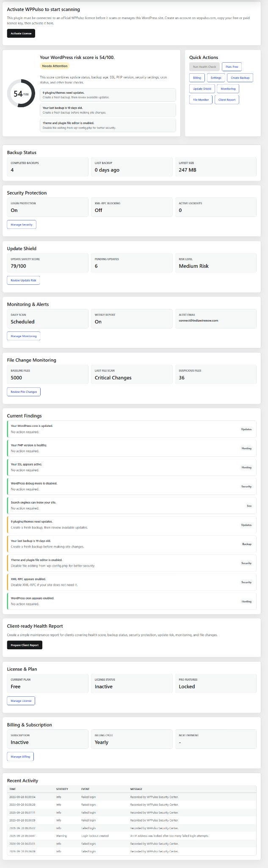This screenshot has width=268, height=868.
Task: Click finding 'Your SSL appears active'
Action: tap(132, 467)
